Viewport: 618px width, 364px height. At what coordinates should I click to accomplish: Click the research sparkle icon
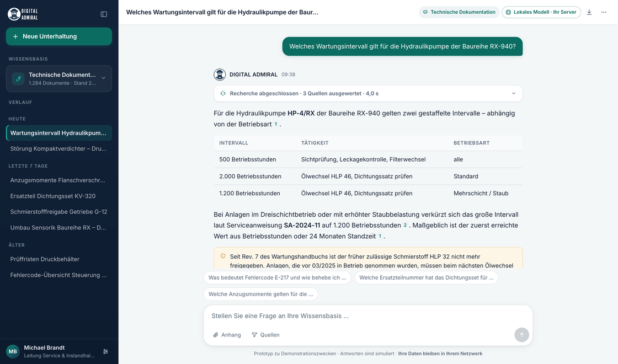[x=223, y=93]
